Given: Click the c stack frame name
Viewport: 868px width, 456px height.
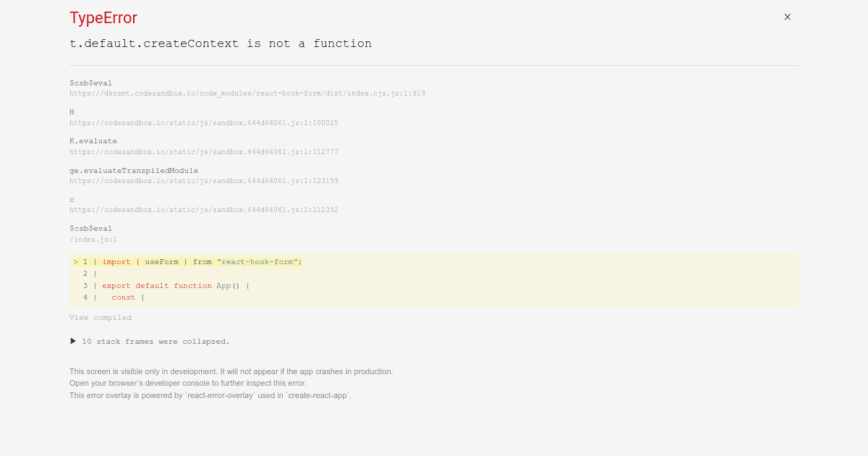Looking at the screenshot, I should pos(72,200).
